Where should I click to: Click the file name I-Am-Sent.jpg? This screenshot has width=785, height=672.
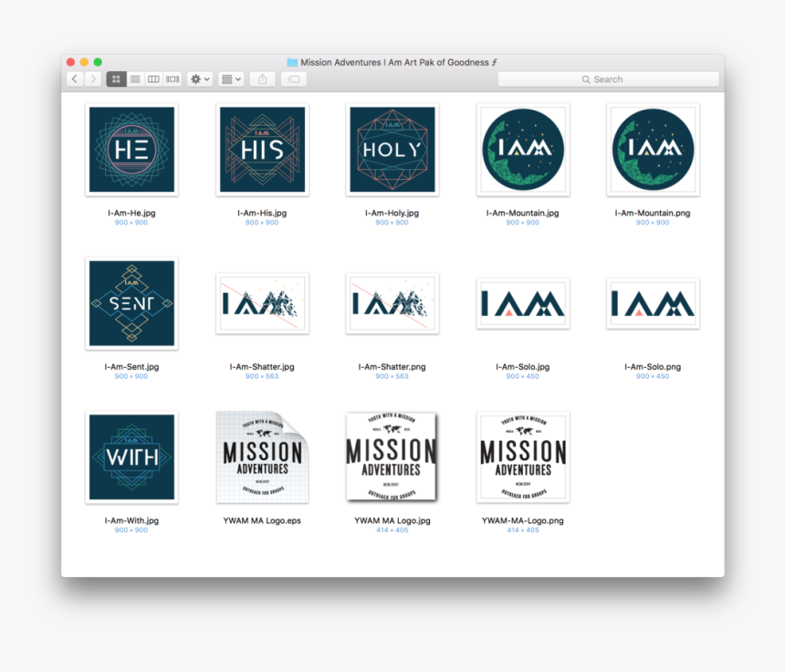point(131,366)
